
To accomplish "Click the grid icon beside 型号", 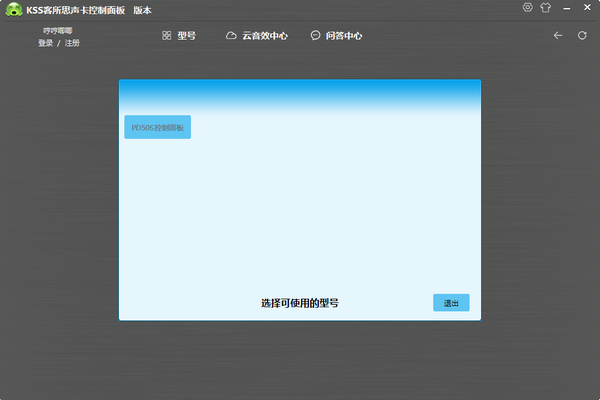I will [167, 35].
